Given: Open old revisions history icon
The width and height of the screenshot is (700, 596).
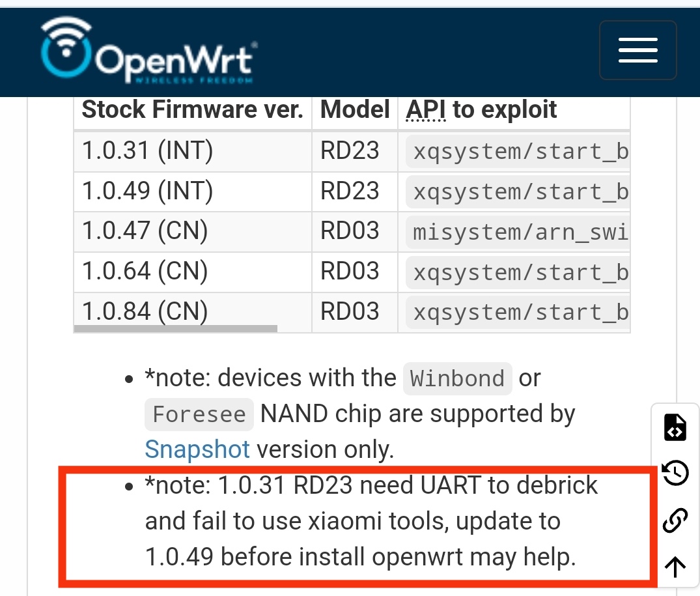Looking at the screenshot, I should point(675,473).
